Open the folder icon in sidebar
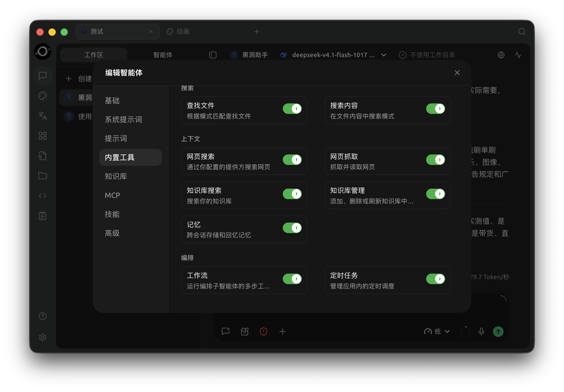The height and width of the screenshot is (392, 564). tap(43, 176)
